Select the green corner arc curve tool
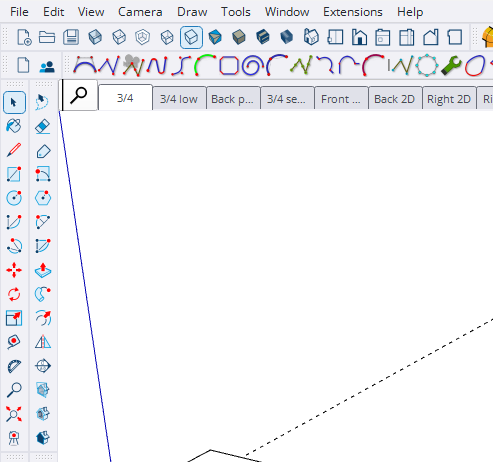 [x=205, y=65]
